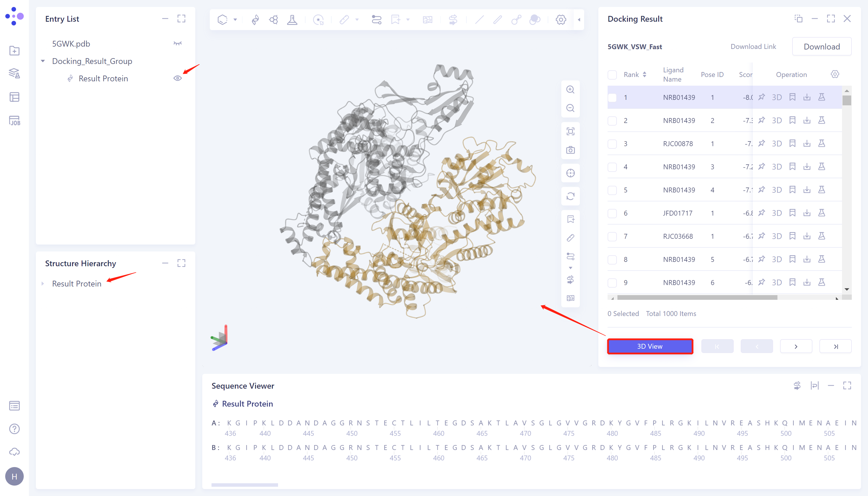
Task: Click the reset view refresh icon
Action: click(570, 196)
